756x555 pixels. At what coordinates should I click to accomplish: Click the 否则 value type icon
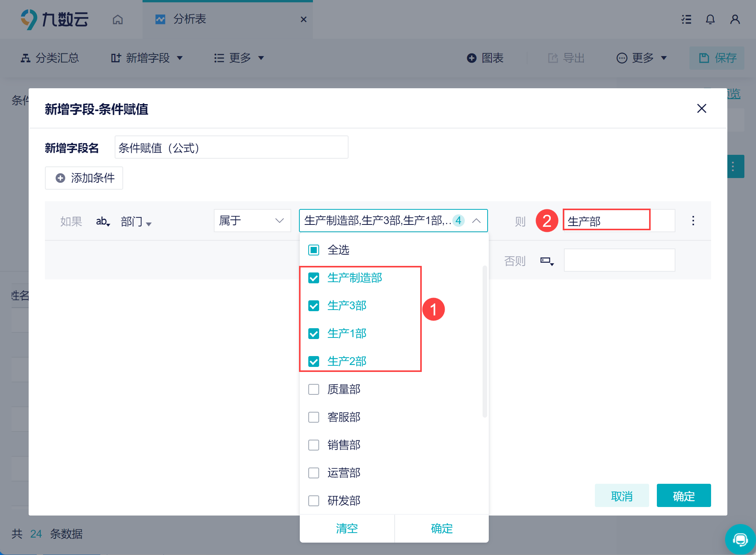pyautogui.click(x=547, y=261)
